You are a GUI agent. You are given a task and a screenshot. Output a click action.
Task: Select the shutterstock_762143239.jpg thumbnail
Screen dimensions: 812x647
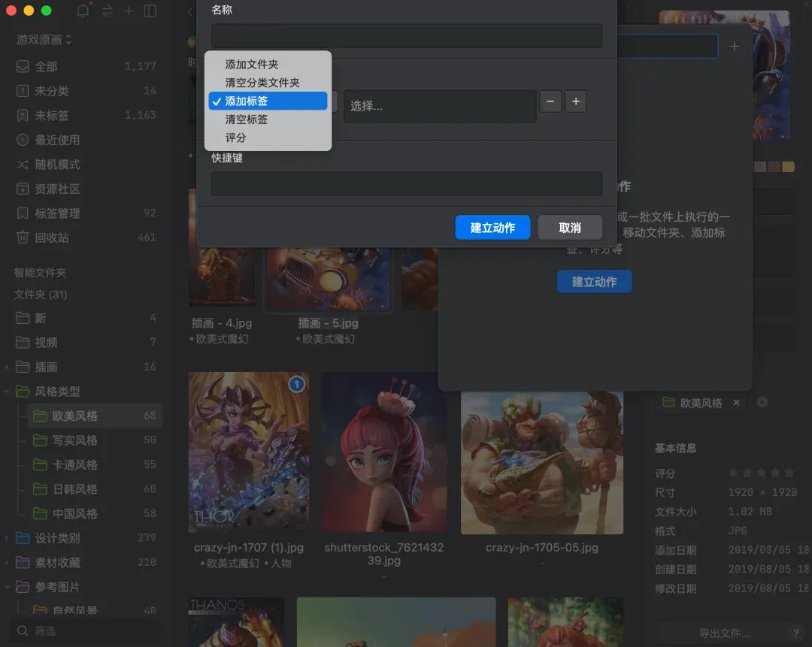coord(383,452)
